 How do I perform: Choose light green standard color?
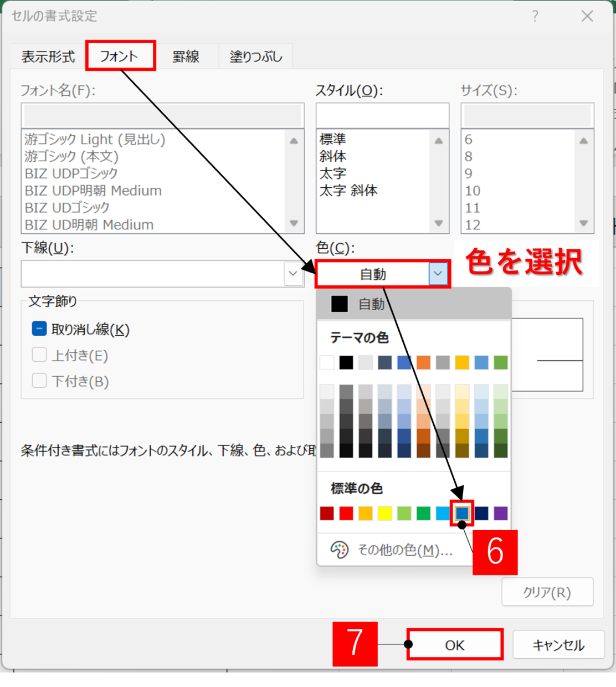tap(404, 513)
